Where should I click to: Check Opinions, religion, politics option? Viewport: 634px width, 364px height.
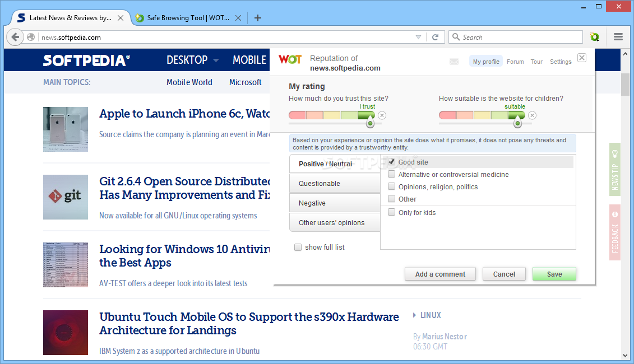[391, 186]
